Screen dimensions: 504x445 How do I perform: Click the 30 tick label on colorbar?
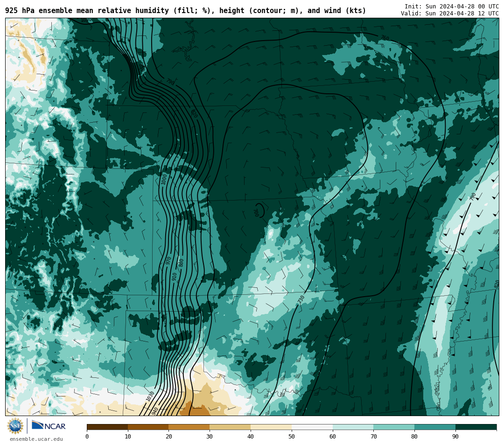click(x=210, y=436)
